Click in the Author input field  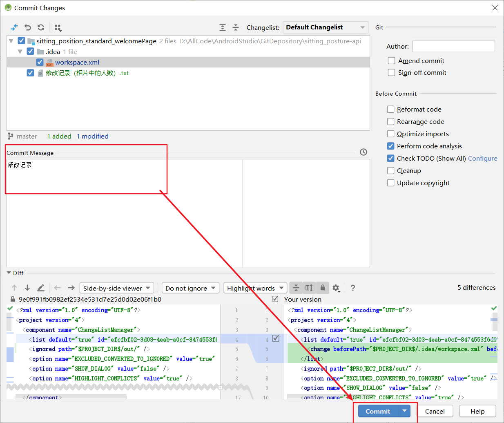pyautogui.click(x=453, y=46)
